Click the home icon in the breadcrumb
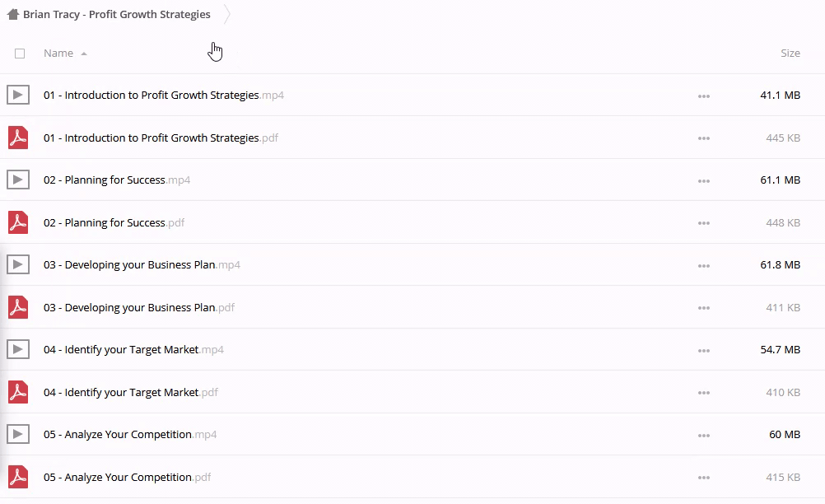Viewport: 825px width, 504px height. click(12, 14)
